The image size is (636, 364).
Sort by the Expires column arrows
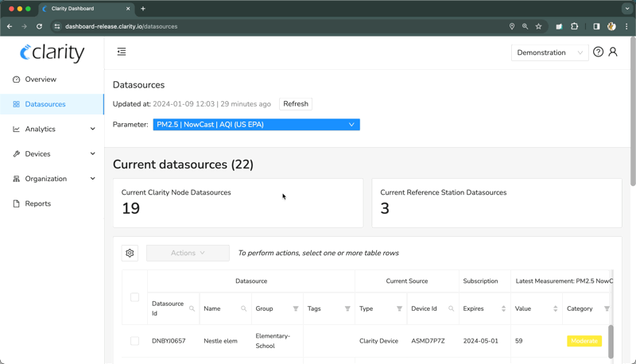[x=503, y=309]
